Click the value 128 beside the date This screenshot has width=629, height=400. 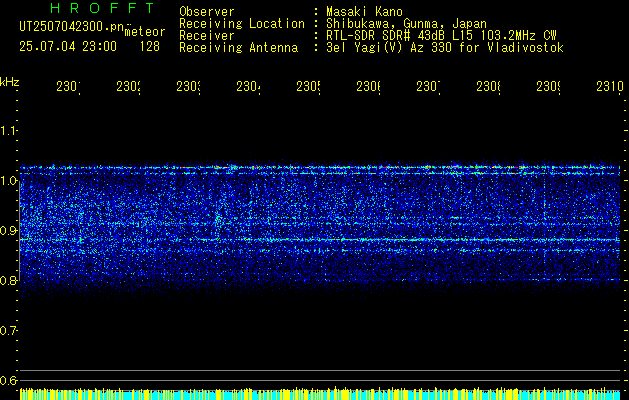pyautogui.click(x=150, y=47)
